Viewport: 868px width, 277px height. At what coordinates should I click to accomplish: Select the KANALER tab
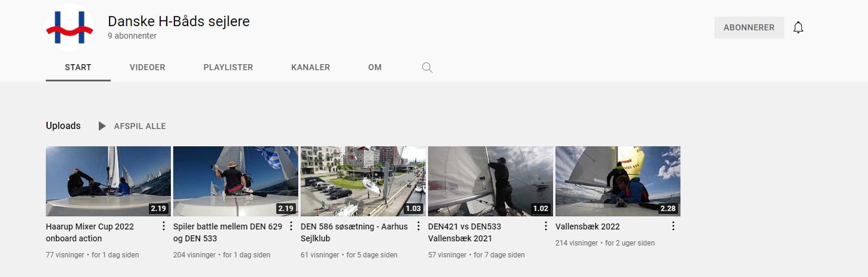(311, 67)
